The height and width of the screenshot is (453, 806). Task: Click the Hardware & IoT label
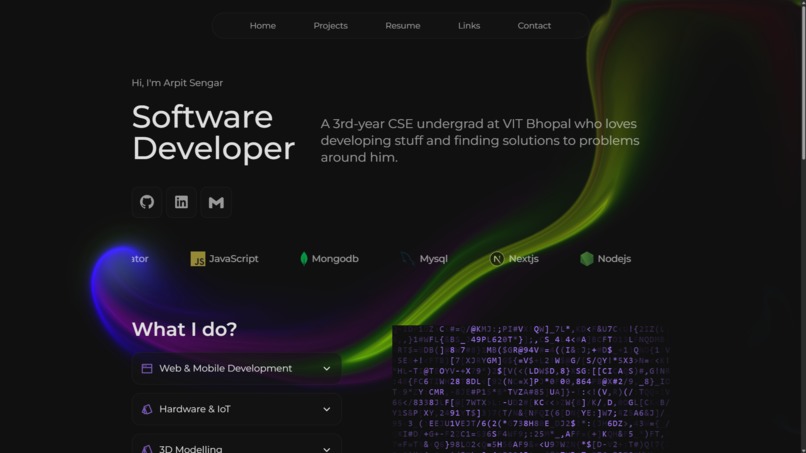point(195,409)
